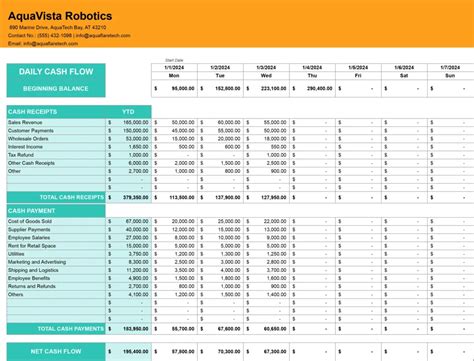
Task: Select Marketing and Advertising Tuesday amount
Action: click(220, 262)
